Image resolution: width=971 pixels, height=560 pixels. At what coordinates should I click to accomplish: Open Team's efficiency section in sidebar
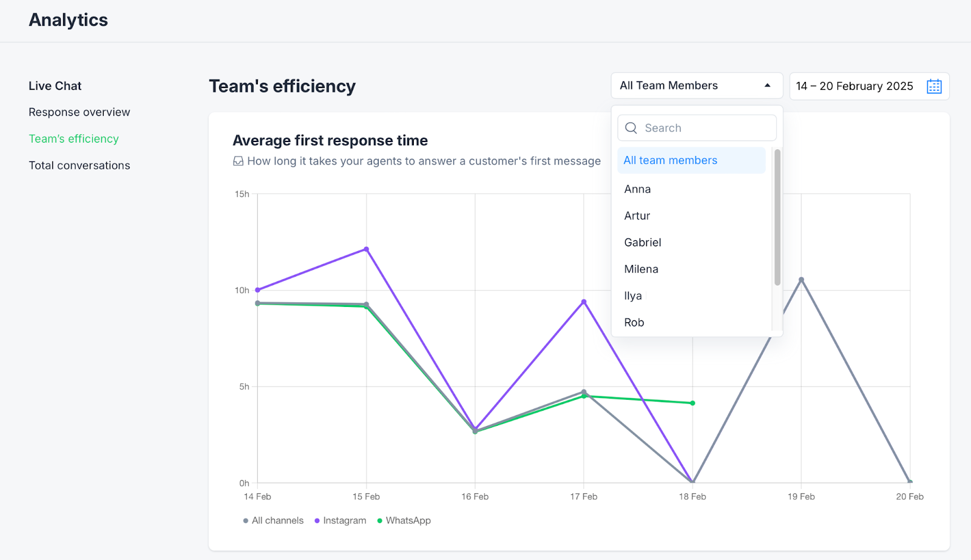point(74,139)
